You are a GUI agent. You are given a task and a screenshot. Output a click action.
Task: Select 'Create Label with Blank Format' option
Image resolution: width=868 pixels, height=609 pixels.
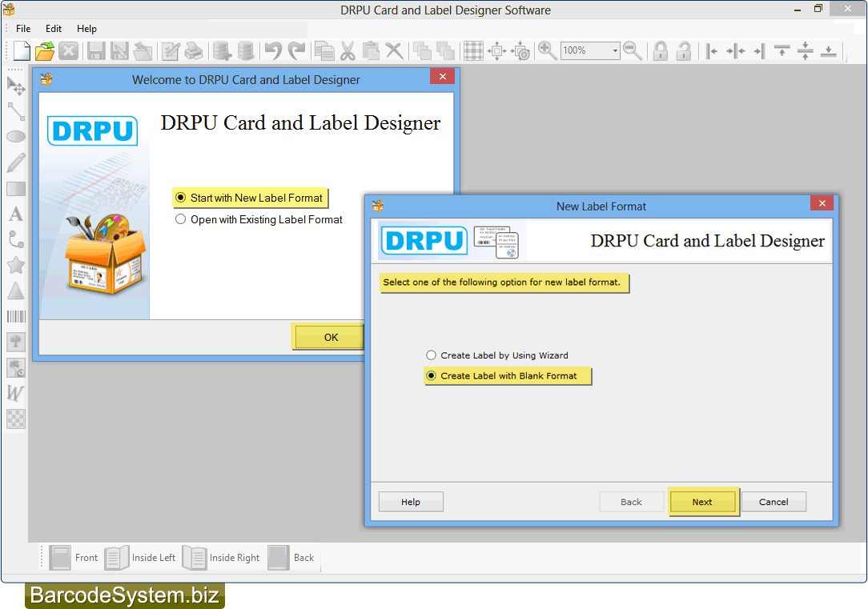point(501,375)
